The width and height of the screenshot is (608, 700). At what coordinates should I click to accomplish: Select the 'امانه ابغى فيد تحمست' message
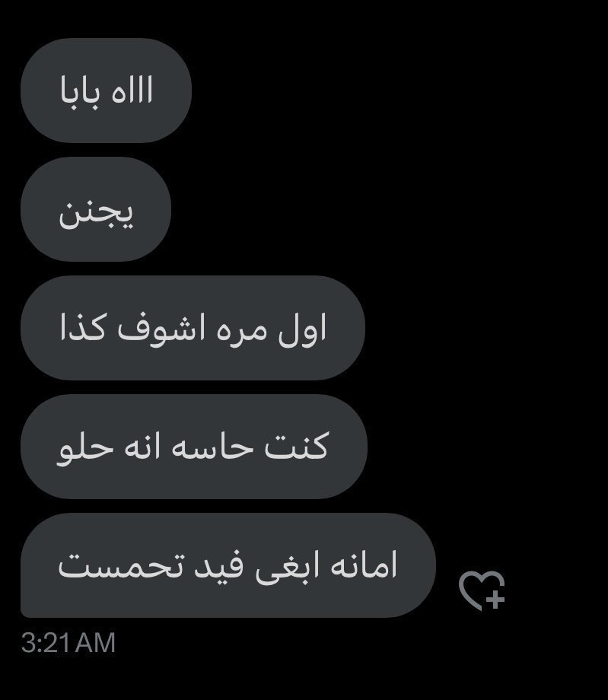[x=228, y=565]
